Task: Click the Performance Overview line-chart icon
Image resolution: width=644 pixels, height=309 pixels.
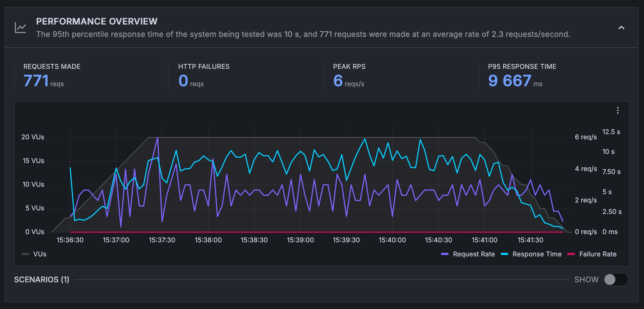Action: [21, 27]
